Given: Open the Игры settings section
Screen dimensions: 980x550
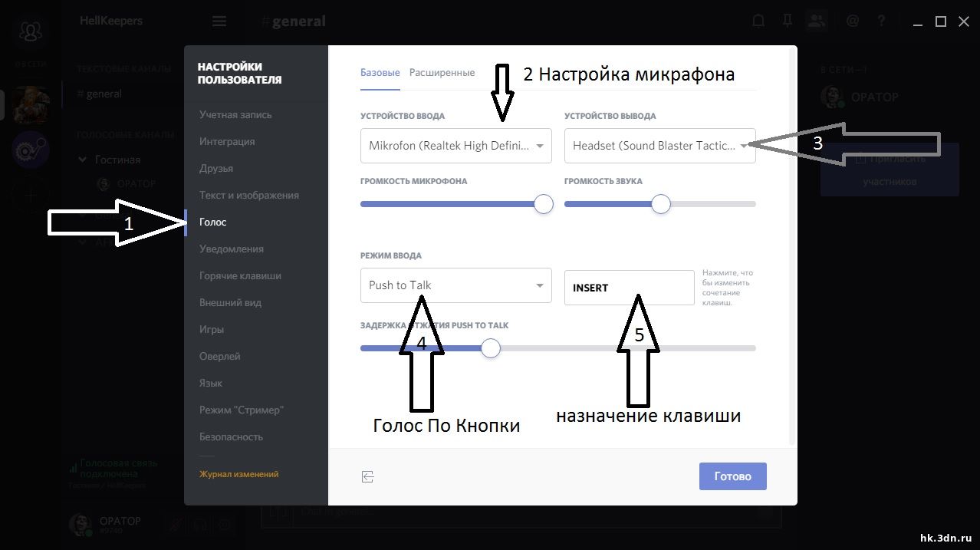Looking at the screenshot, I should [212, 330].
